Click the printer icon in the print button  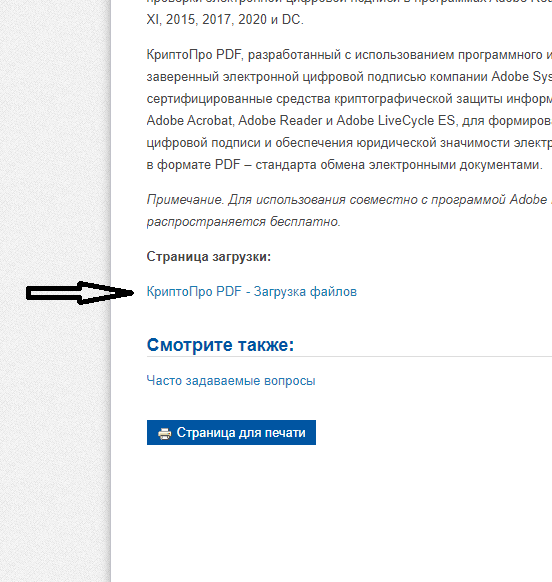pyautogui.click(x=164, y=433)
